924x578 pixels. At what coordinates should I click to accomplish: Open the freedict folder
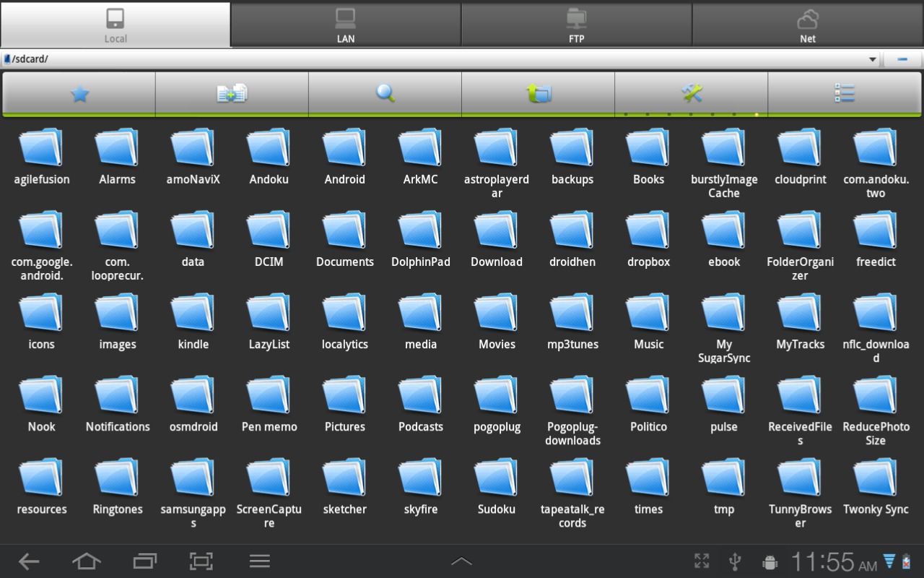876,238
